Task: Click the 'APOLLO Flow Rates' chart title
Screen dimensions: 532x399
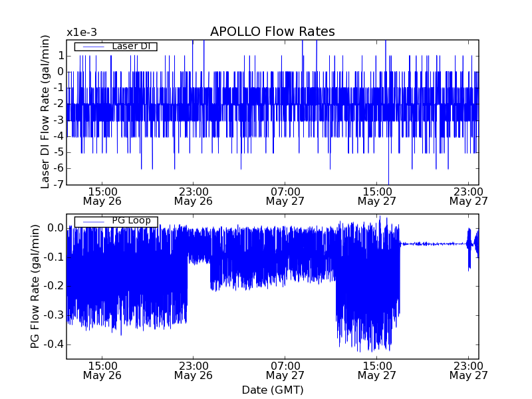Action: click(x=272, y=32)
